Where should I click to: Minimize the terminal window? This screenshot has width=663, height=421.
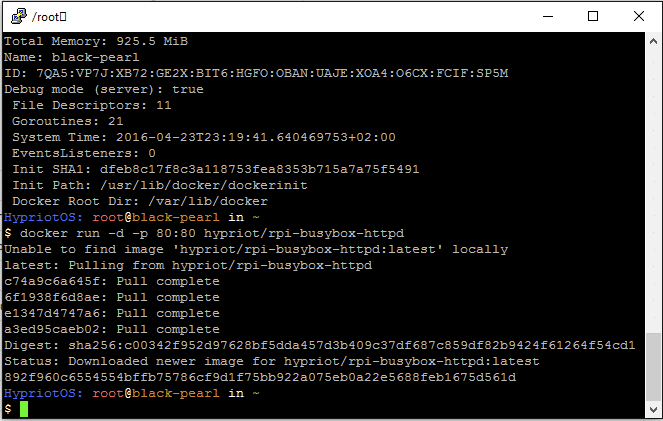click(548, 16)
